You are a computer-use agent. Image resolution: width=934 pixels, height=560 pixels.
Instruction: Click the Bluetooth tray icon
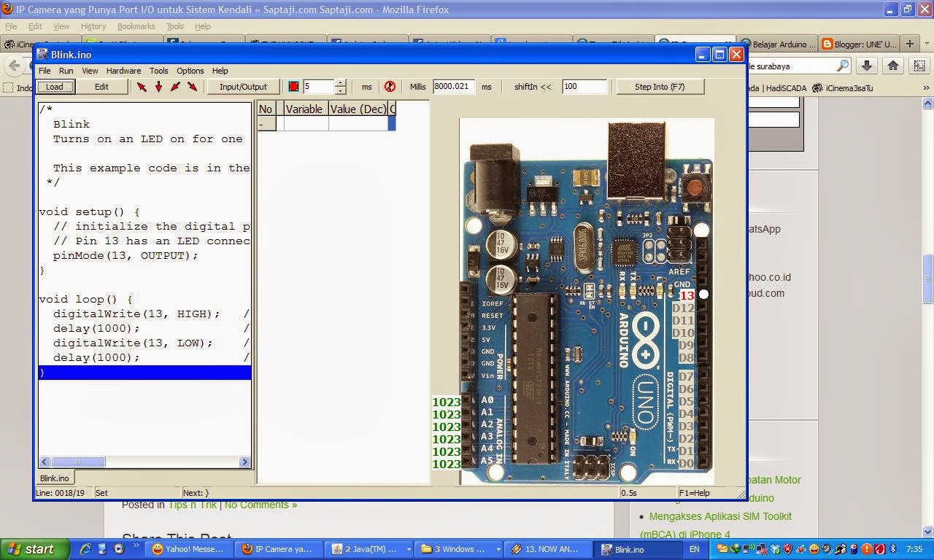(x=892, y=549)
